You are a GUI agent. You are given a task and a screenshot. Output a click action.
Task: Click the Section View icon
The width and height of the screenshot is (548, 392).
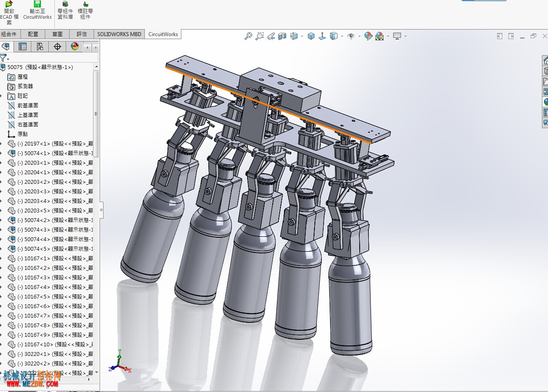point(282,36)
